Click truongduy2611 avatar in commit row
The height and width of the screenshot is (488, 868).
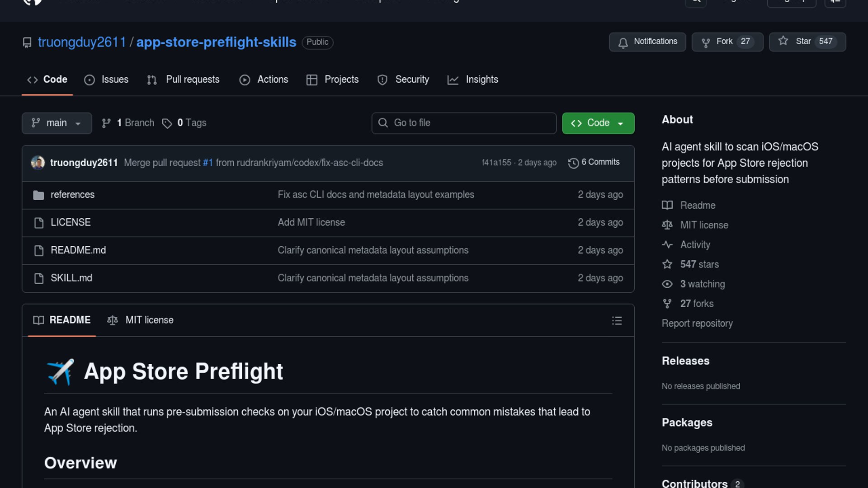tap(38, 163)
